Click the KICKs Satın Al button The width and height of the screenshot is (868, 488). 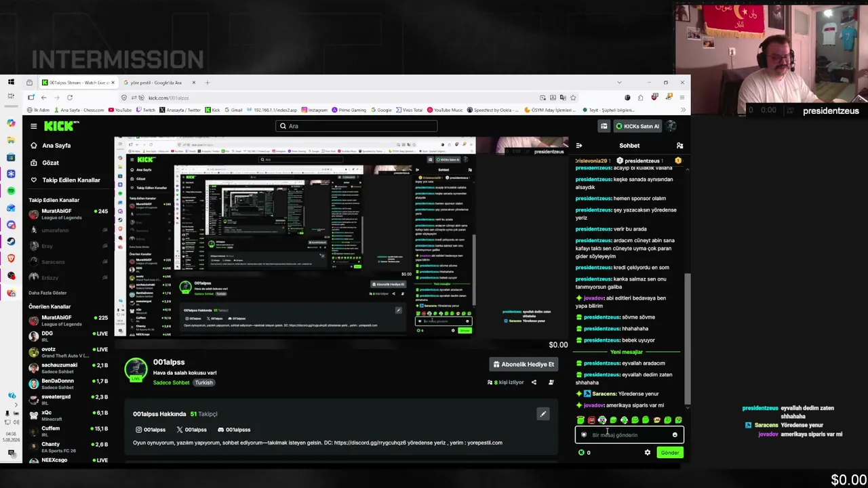point(637,126)
